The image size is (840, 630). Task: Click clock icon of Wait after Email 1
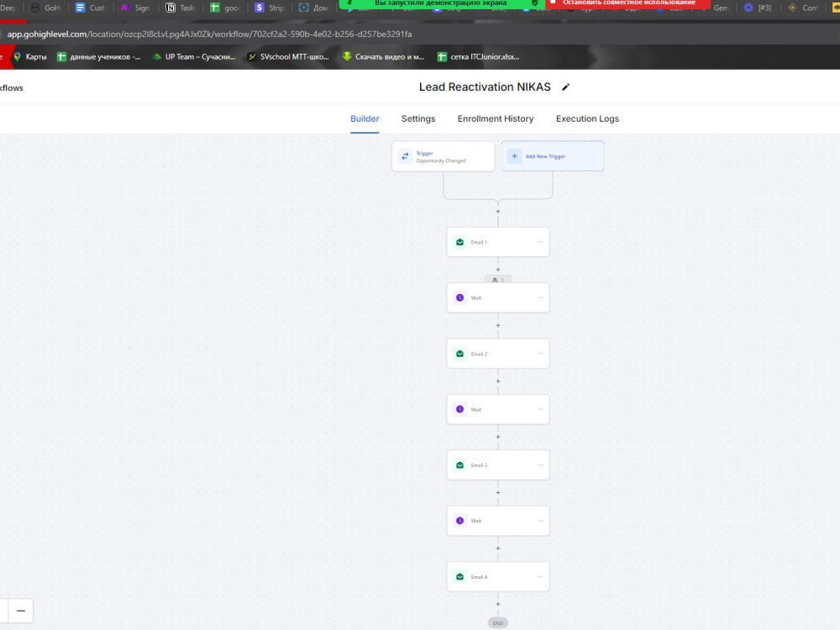click(459, 298)
